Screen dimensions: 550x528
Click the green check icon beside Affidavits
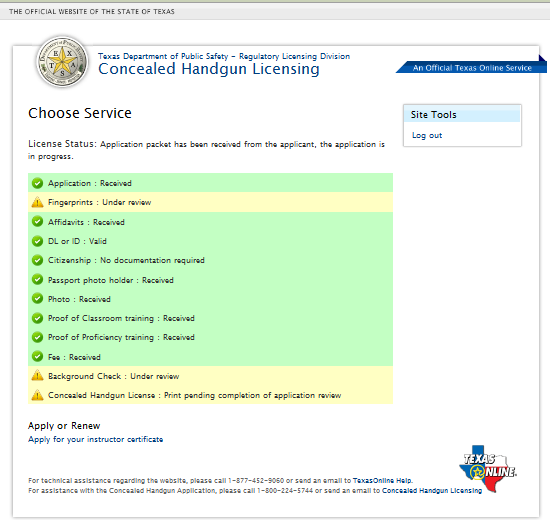point(37,222)
